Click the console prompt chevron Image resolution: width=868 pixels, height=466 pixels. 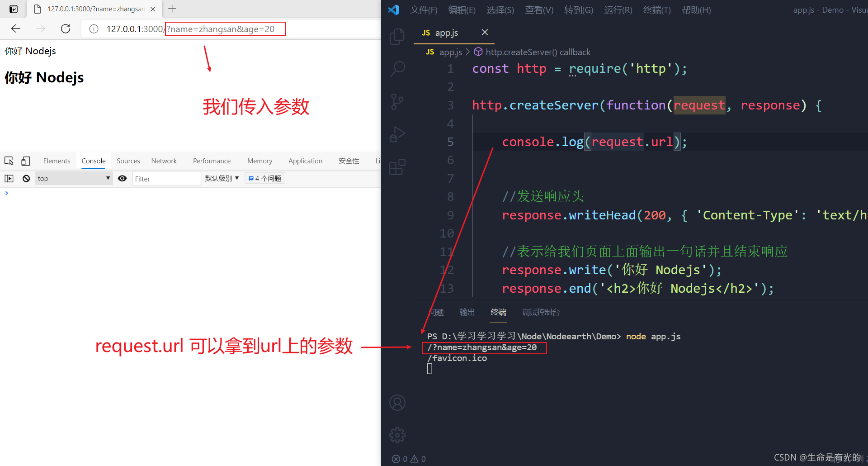6,193
